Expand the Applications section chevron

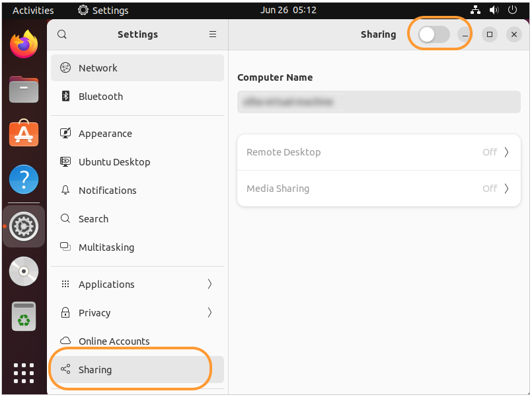coord(209,284)
